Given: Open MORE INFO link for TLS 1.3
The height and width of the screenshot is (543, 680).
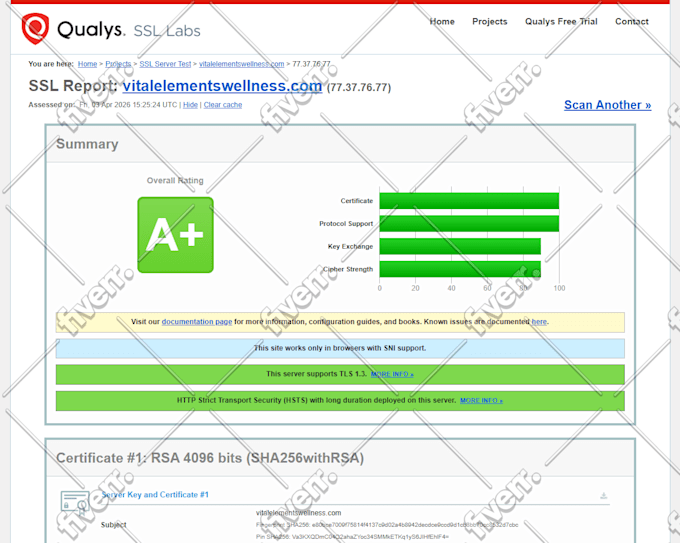Looking at the screenshot, I should pyautogui.click(x=392, y=374).
